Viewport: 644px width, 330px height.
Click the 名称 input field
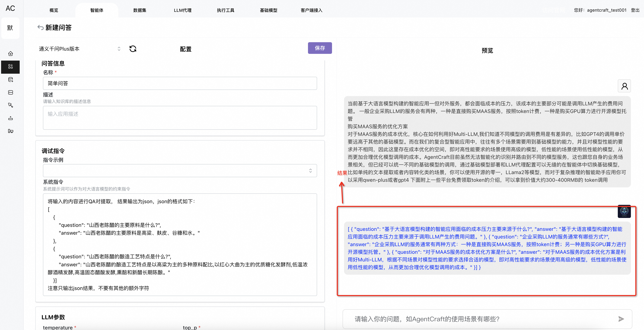click(180, 84)
